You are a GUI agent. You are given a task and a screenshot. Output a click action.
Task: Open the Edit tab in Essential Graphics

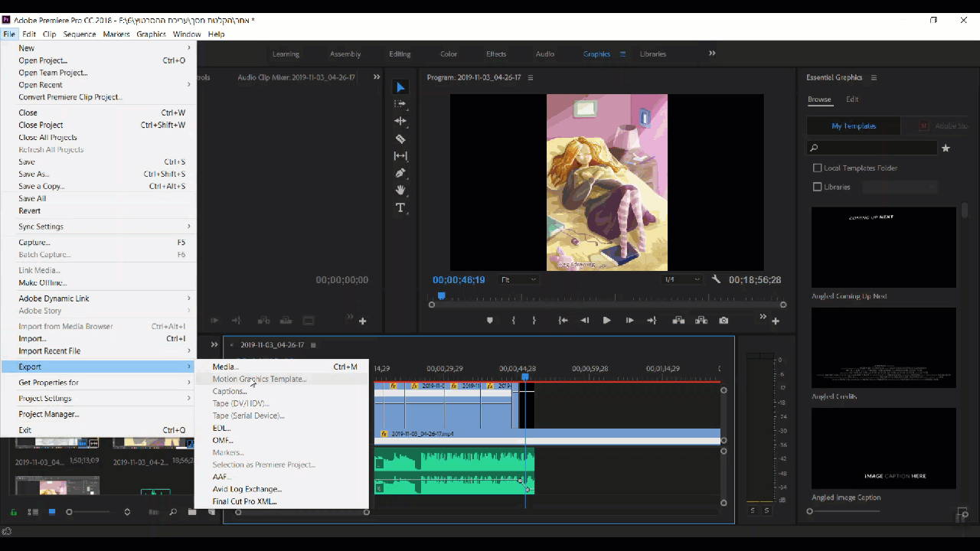[852, 99]
